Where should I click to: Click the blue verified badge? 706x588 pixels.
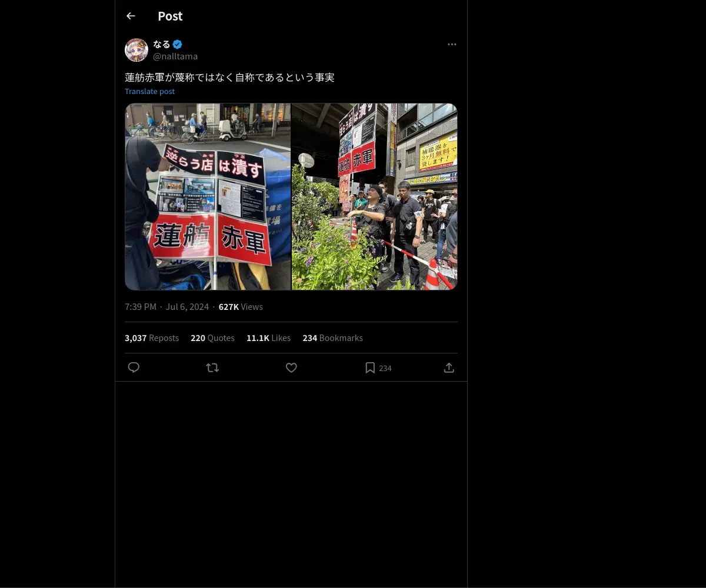(178, 44)
